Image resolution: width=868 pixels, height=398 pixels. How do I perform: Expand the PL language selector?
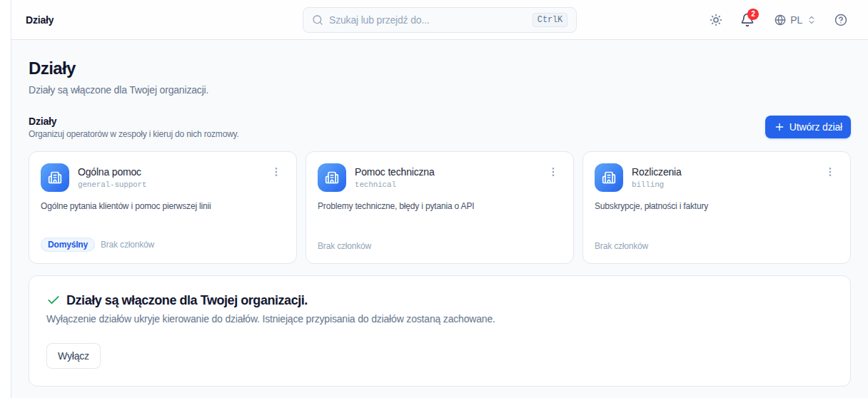pos(795,20)
